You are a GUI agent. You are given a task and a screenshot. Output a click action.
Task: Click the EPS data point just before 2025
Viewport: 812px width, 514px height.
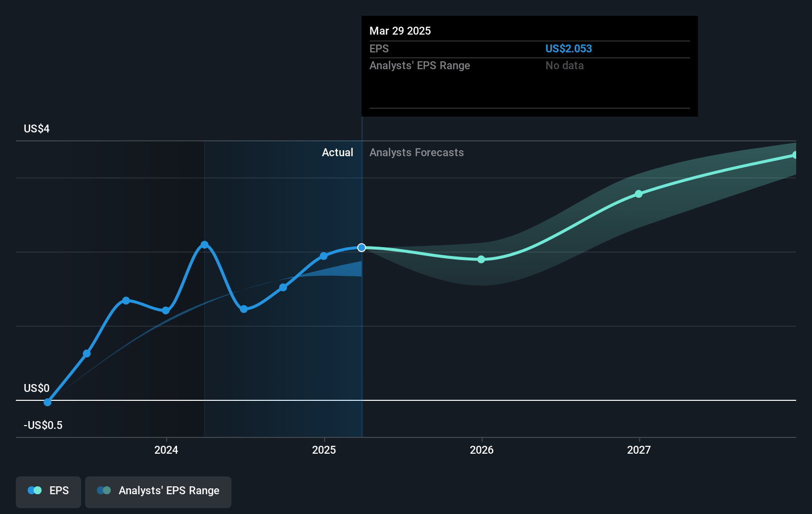[323, 256]
